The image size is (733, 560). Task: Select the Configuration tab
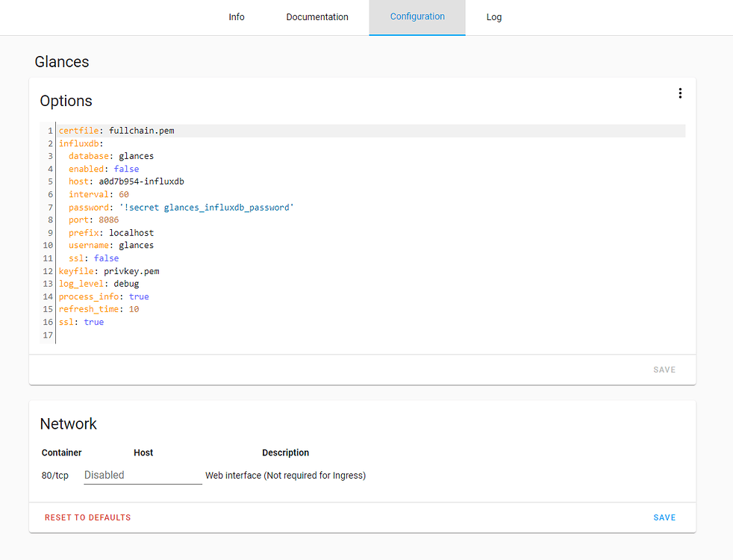[417, 16]
